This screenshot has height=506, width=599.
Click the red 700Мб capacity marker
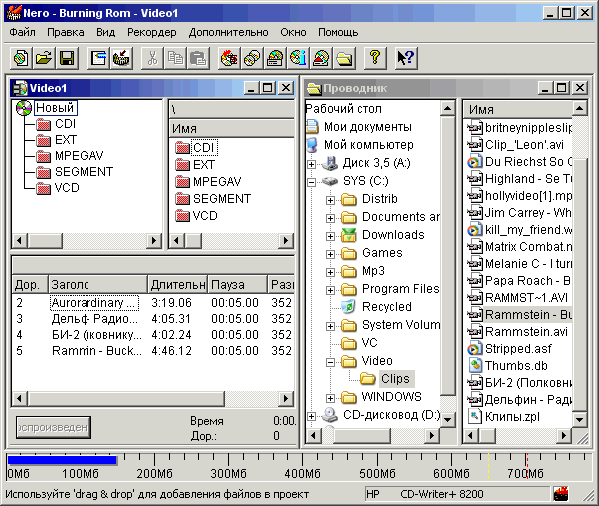tap(527, 466)
